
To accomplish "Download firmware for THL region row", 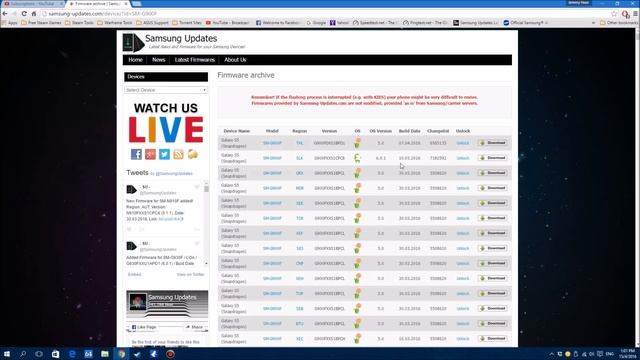I will tap(493, 143).
